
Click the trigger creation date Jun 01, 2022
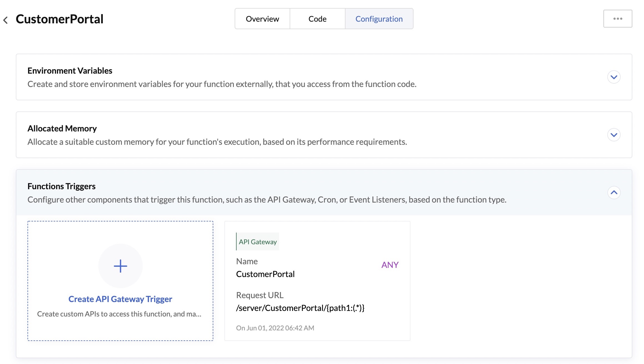[x=275, y=328]
